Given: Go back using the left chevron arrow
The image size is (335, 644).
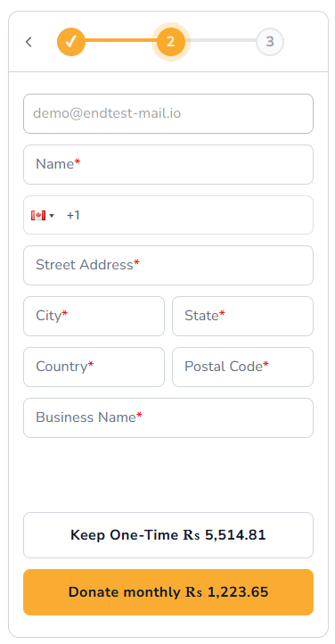Looking at the screenshot, I should click(x=29, y=42).
